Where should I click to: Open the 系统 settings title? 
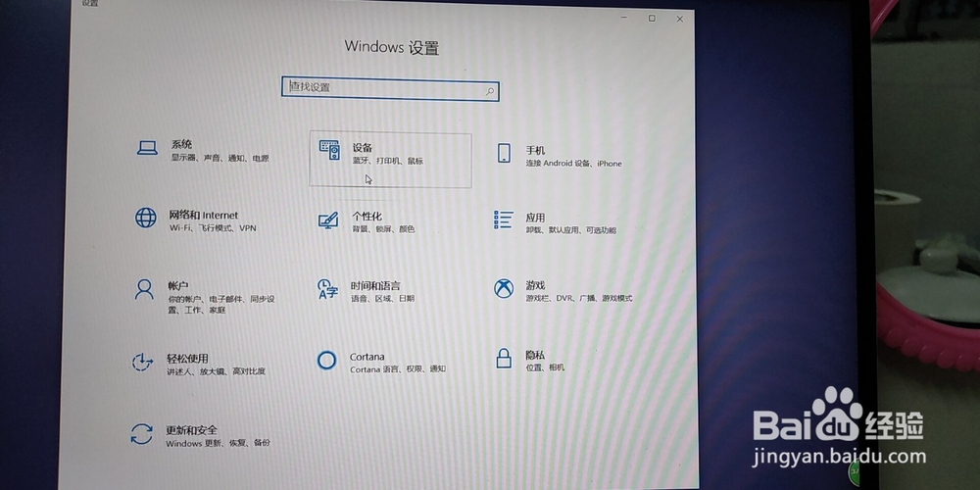click(181, 144)
